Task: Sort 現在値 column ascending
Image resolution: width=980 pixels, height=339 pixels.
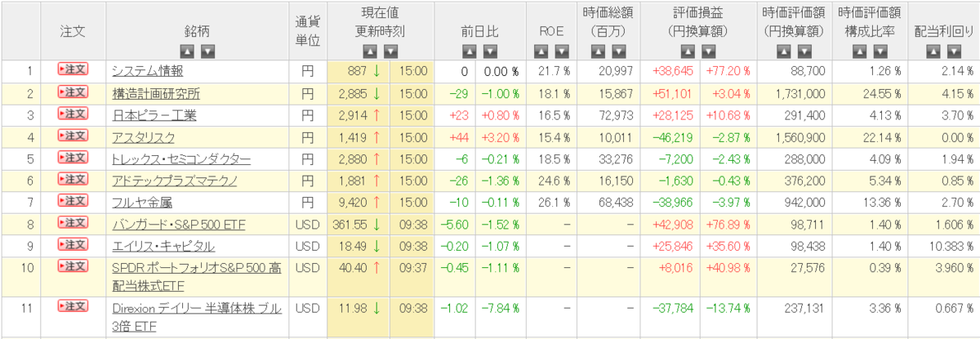Action: [370, 51]
